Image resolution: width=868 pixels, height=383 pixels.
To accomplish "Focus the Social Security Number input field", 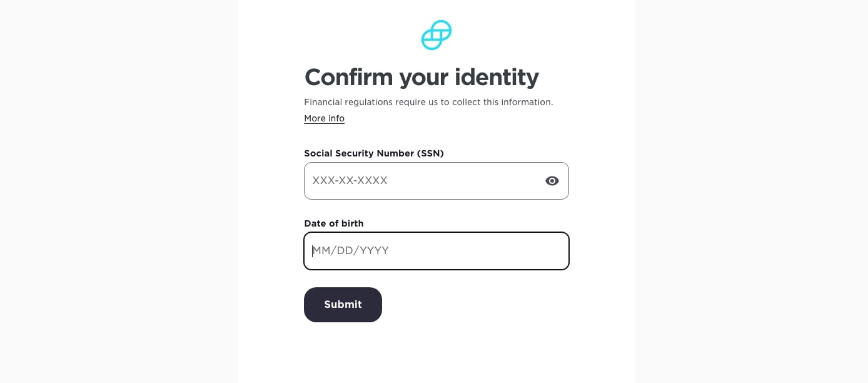I will 419,181.
